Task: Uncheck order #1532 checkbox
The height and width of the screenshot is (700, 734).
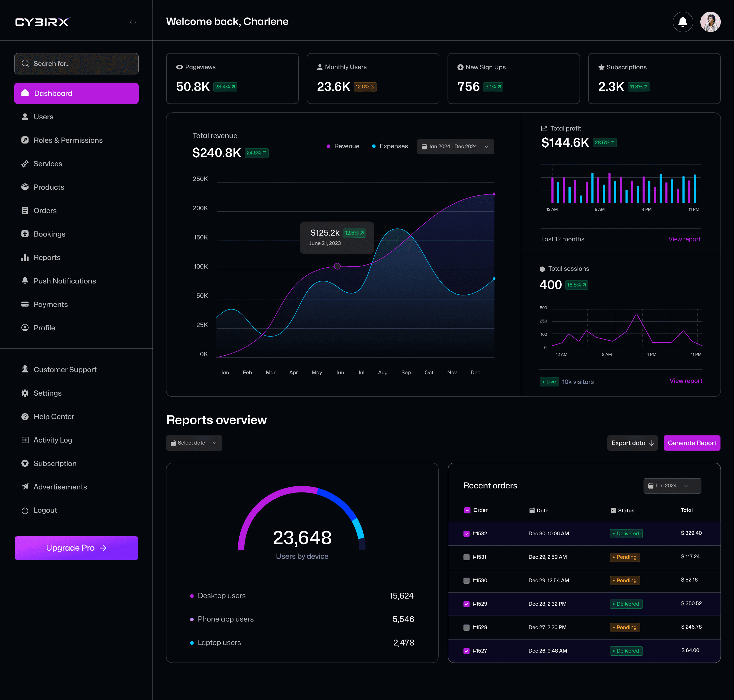Action: point(466,534)
